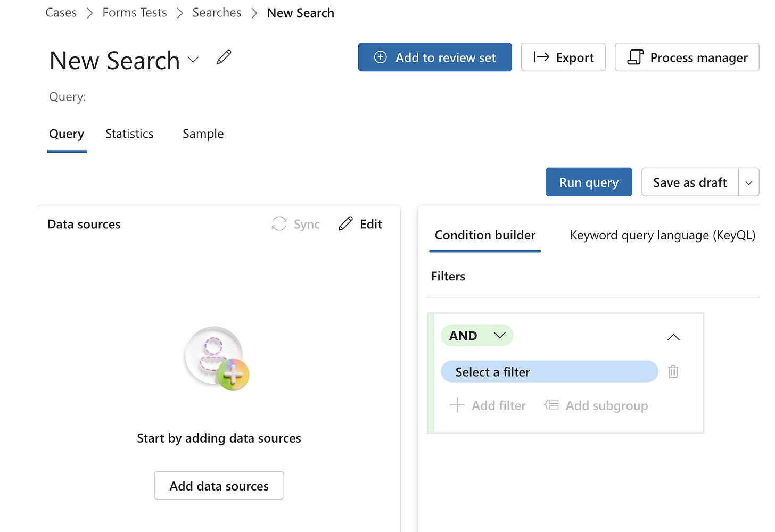Click the Process manager icon
775x532 pixels.
point(635,57)
